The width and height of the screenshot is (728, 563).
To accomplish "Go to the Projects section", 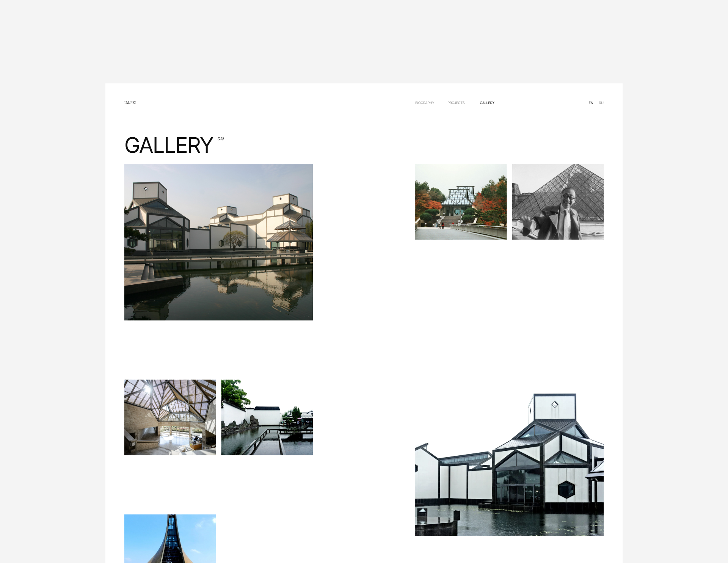I will 456,103.
